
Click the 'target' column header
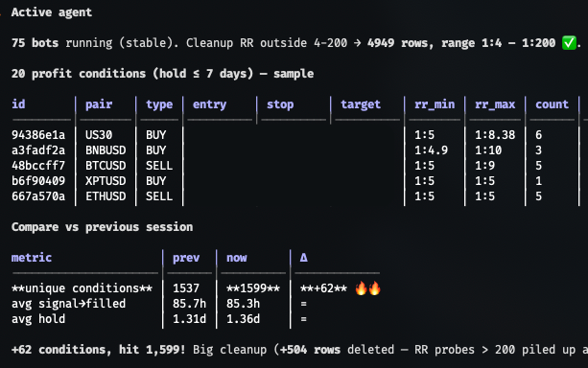click(x=361, y=104)
